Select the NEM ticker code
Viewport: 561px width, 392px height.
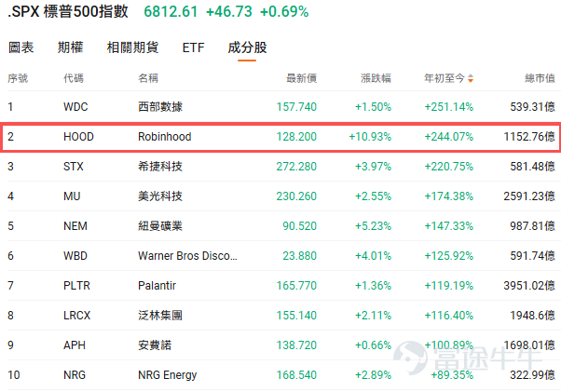click(x=75, y=226)
